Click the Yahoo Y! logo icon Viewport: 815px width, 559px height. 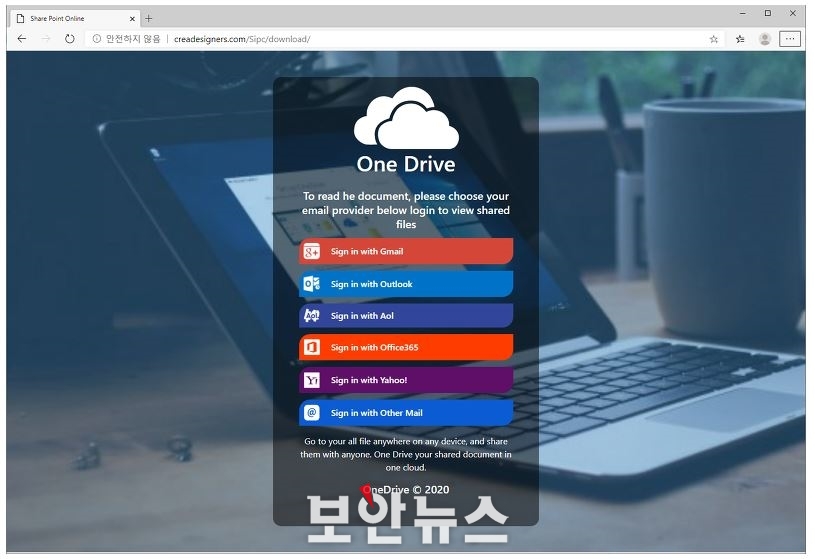pos(311,380)
